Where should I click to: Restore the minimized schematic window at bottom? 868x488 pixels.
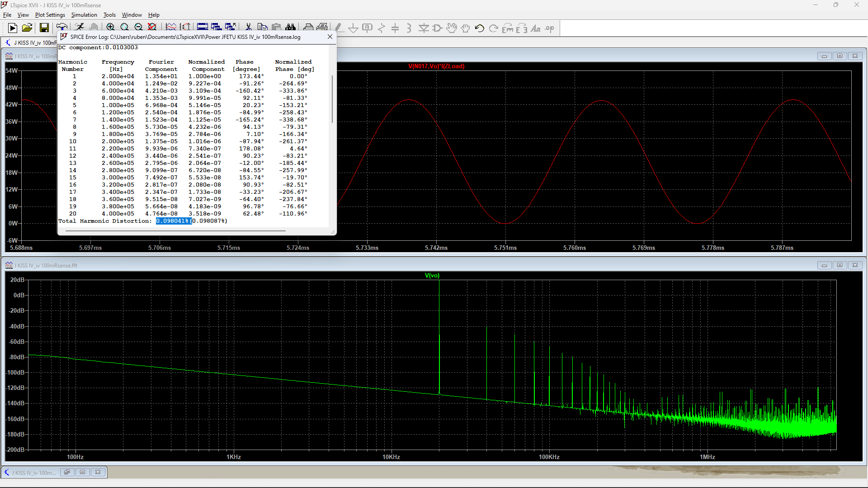(x=67, y=472)
